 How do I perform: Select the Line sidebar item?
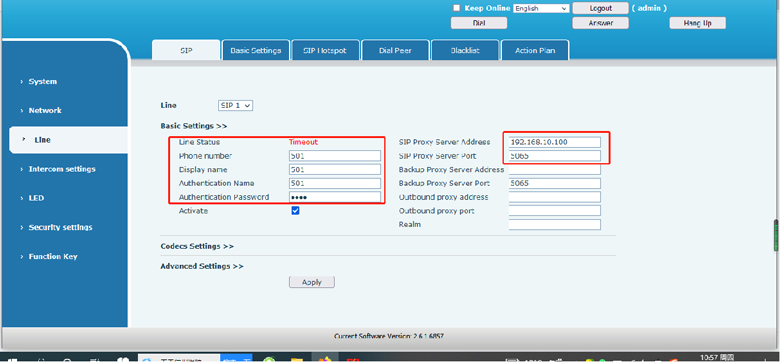coord(68,140)
